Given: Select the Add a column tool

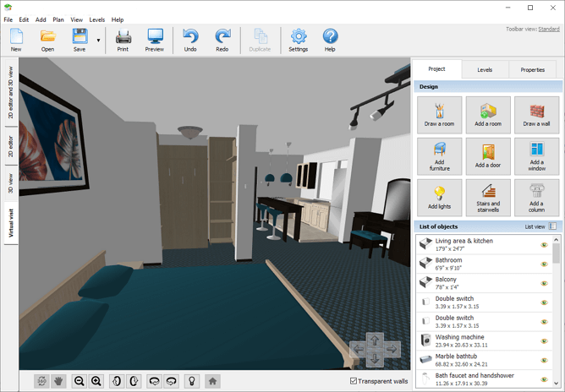Looking at the screenshot, I should pos(536,198).
